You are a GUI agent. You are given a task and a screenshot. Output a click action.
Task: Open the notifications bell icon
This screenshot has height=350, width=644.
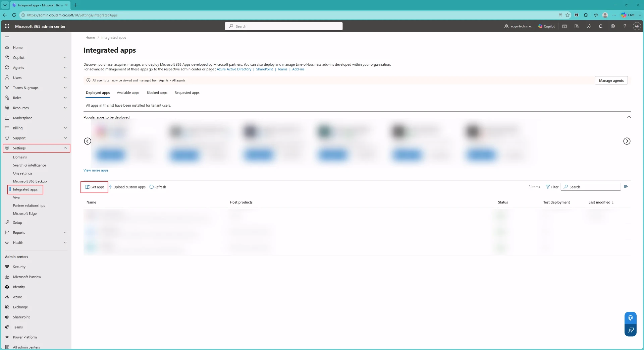click(601, 26)
